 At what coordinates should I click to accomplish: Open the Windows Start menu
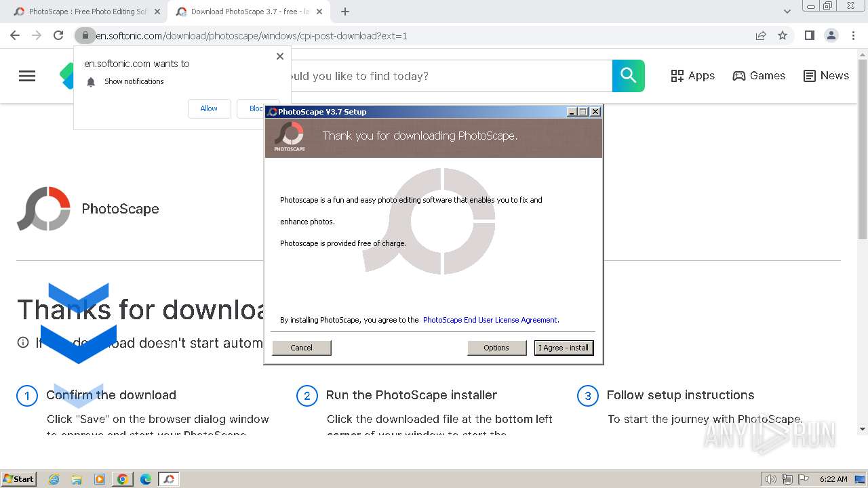tap(18, 479)
